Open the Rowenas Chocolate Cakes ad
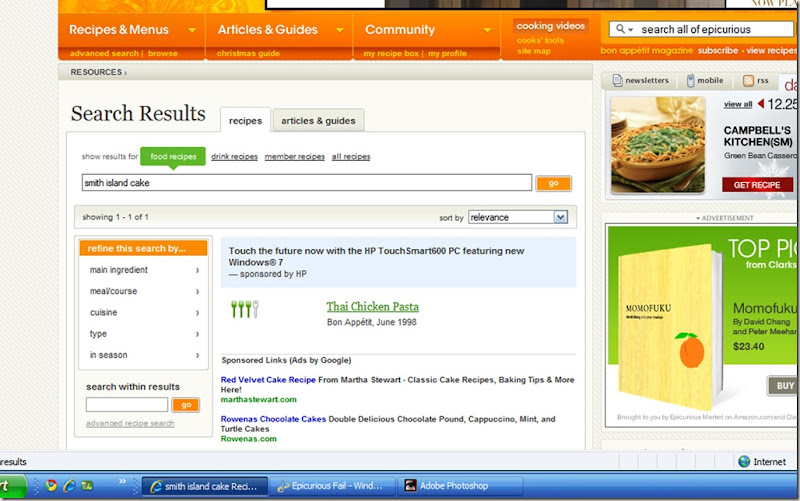This screenshot has height=501, width=800. point(273,419)
